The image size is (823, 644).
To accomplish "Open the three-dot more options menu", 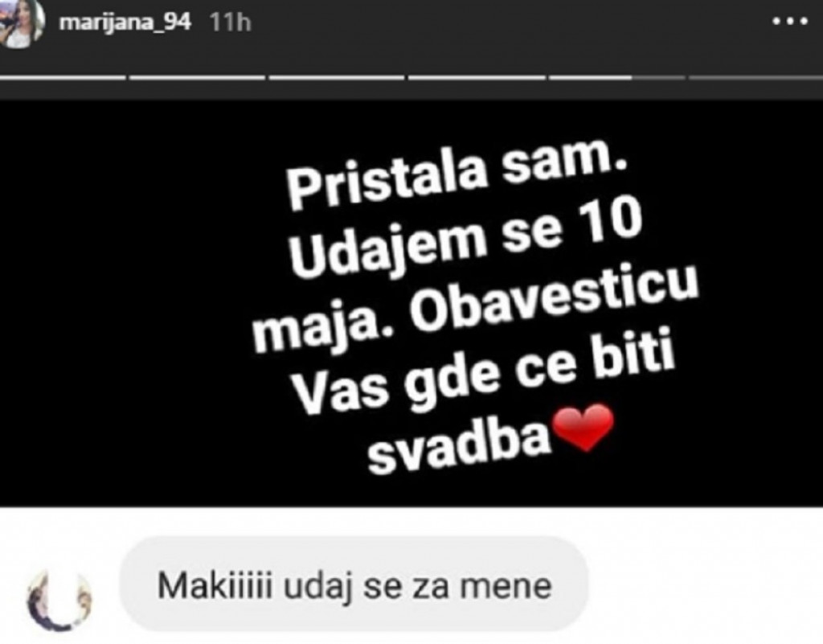I will pyautogui.click(x=790, y=22).
